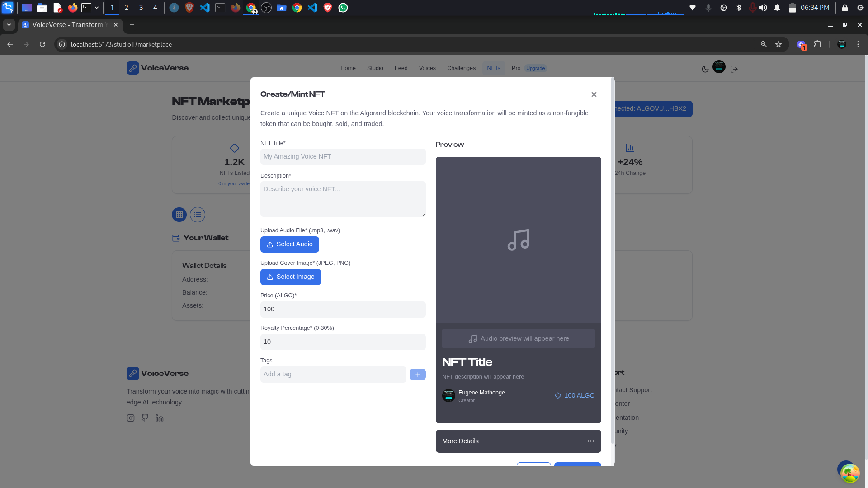
Task: Open GitHub icon in footer
Action: point(145,418)
